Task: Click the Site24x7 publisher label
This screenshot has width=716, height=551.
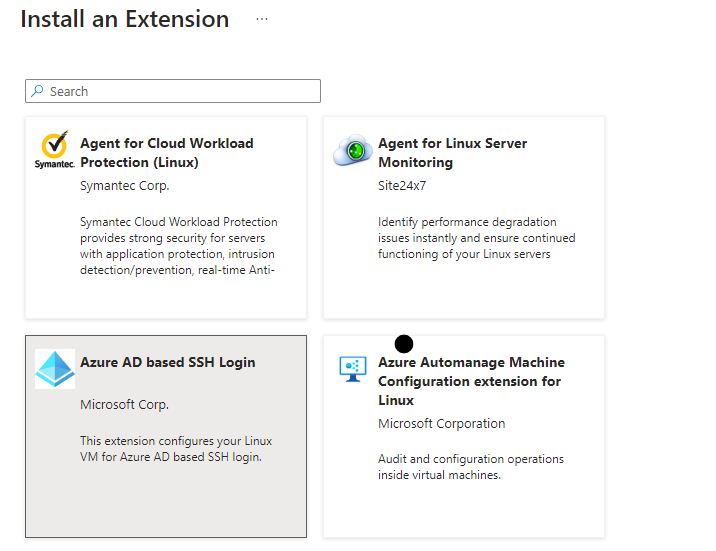Action: tap(402, 185)
